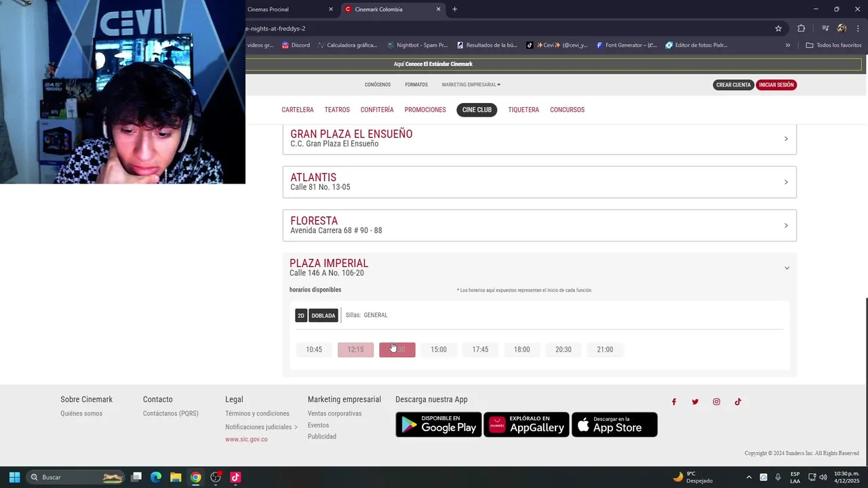Expand the Marketing Empresarial dropdown
The width and height of the screenshot is (868, 488).
click(x=471, y=85)
